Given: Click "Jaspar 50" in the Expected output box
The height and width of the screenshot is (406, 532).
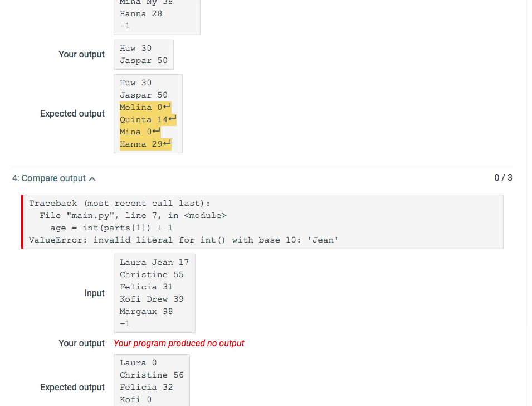Looking at the screenshot, I should tap(143, 95).
